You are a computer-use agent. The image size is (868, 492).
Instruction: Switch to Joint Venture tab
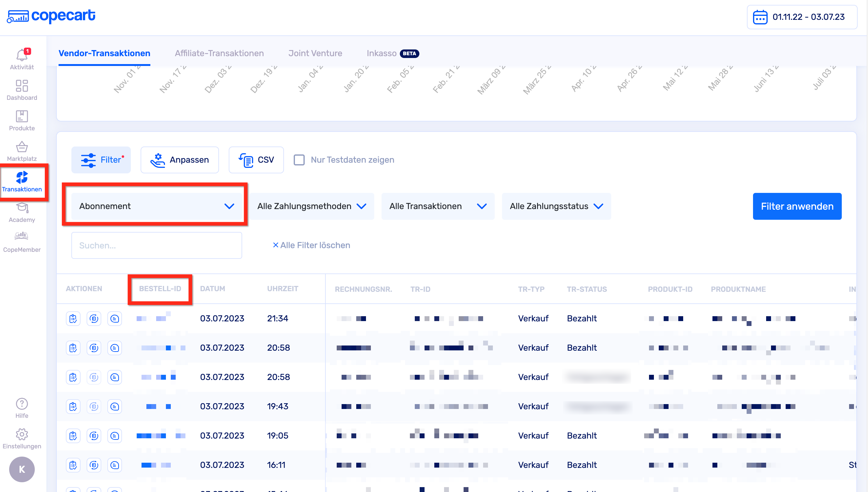point(315,53)
